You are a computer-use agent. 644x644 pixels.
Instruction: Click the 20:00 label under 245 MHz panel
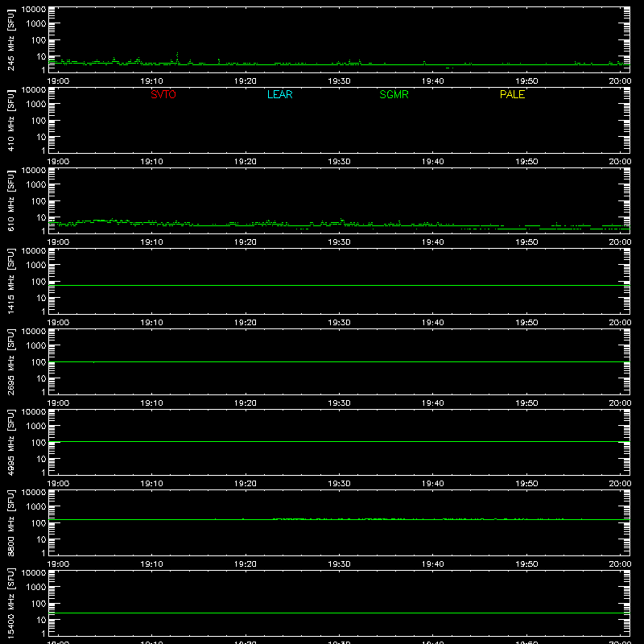point(620,81)
